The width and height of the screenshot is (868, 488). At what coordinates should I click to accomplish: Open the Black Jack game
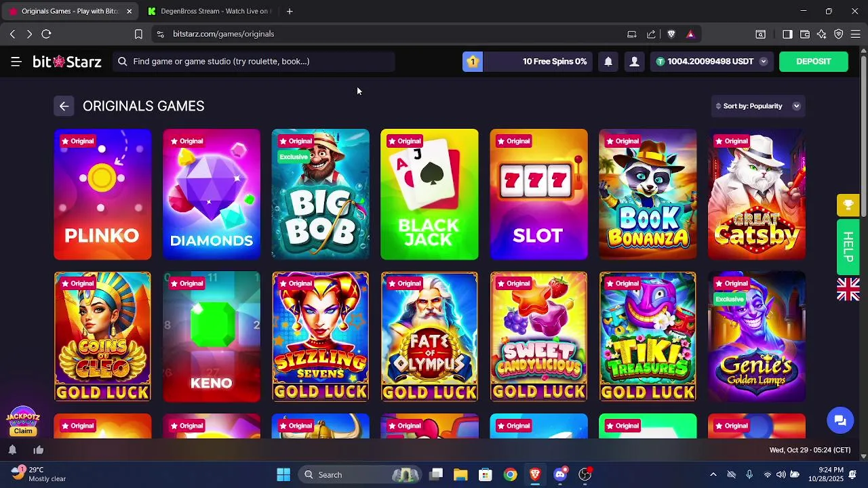tap(429, 195)
